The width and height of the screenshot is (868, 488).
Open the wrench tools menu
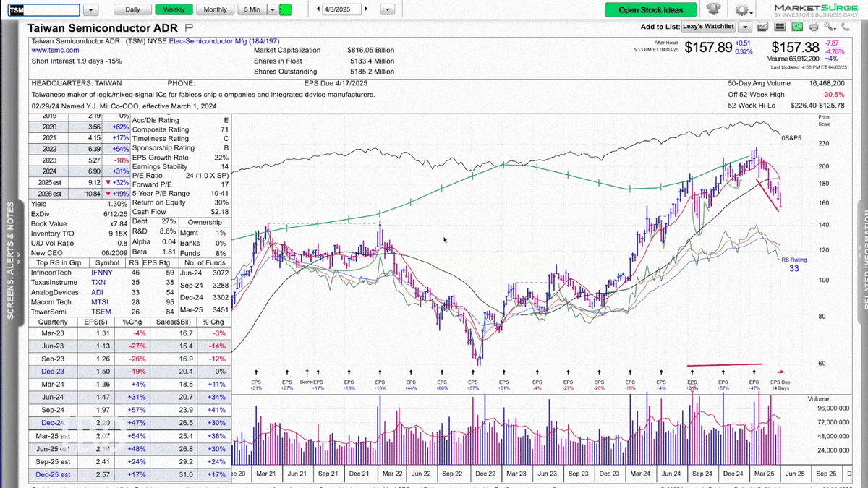click(828, 27)
